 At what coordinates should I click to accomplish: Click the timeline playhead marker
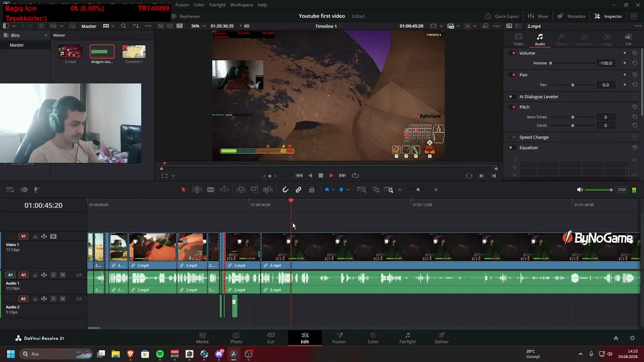click(x=291, y=201)
